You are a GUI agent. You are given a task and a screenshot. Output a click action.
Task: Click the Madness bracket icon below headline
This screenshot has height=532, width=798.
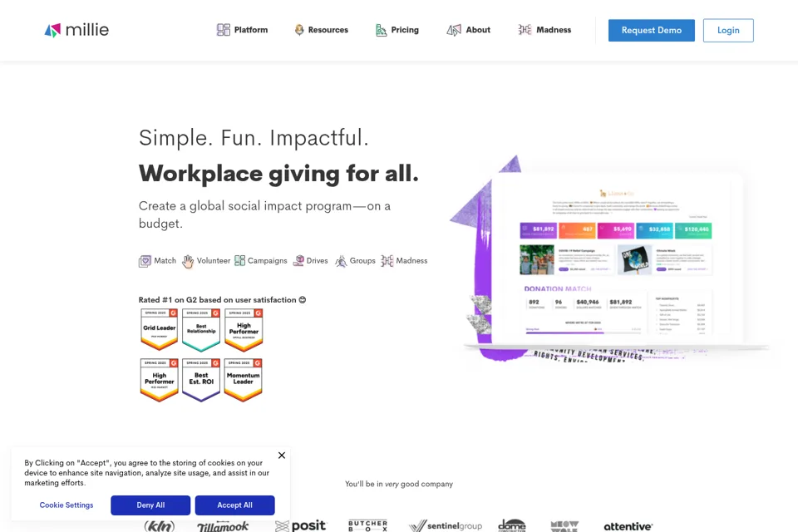click(x=387, y=261)
